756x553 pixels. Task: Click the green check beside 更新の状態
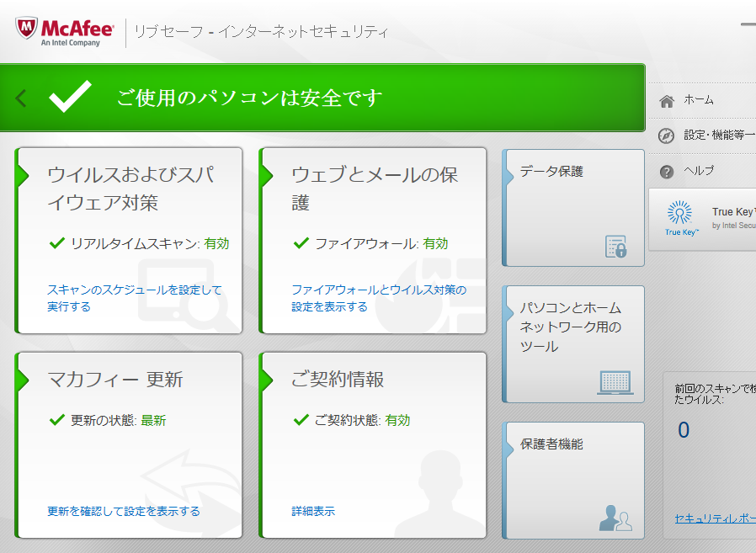point(57,419)
